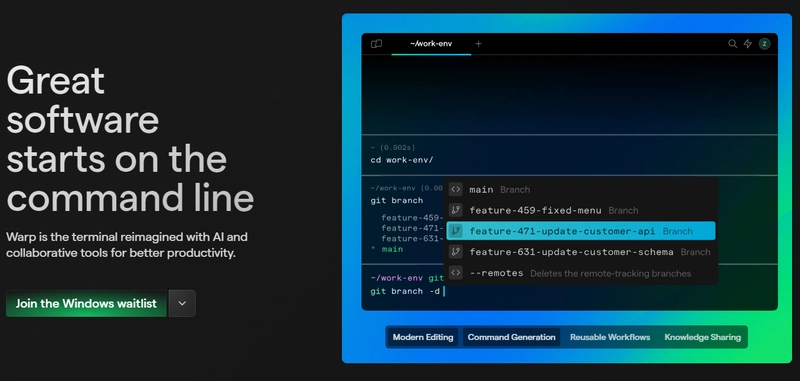This screenshot has height=381, width=800.
Task: Click branch icon next to feature-459-fixed-menu
Action: [x=456, y=210]
